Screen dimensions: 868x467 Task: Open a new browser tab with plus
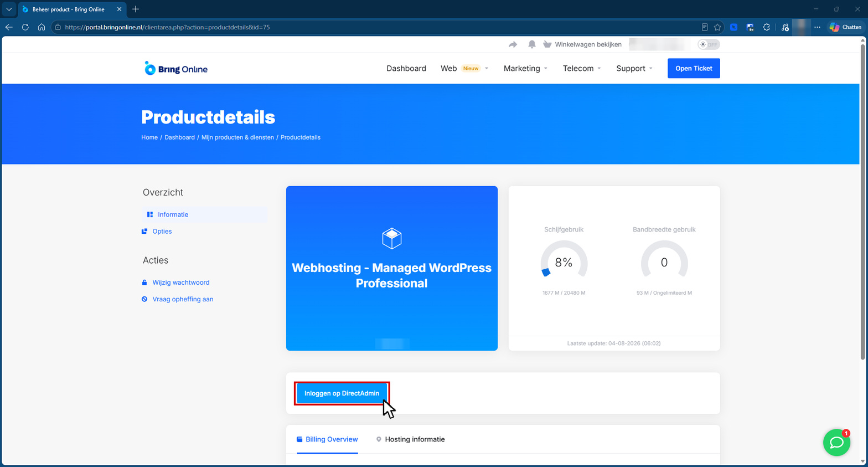(x=136, y=9)
